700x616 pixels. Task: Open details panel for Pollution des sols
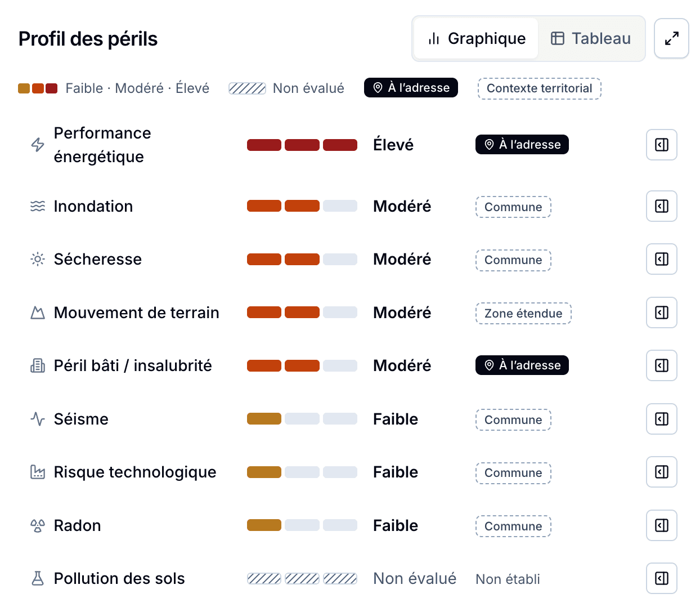coord(661,578)
